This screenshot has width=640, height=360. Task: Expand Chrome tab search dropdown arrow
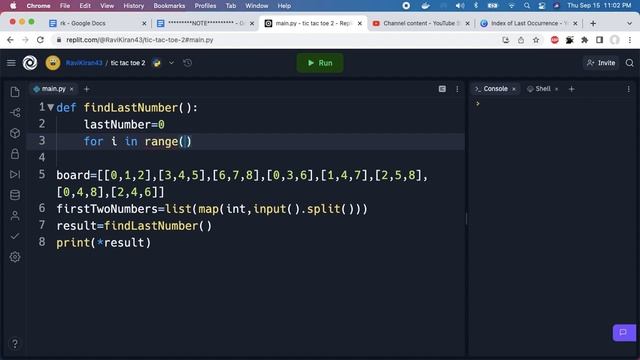point(629,23)
